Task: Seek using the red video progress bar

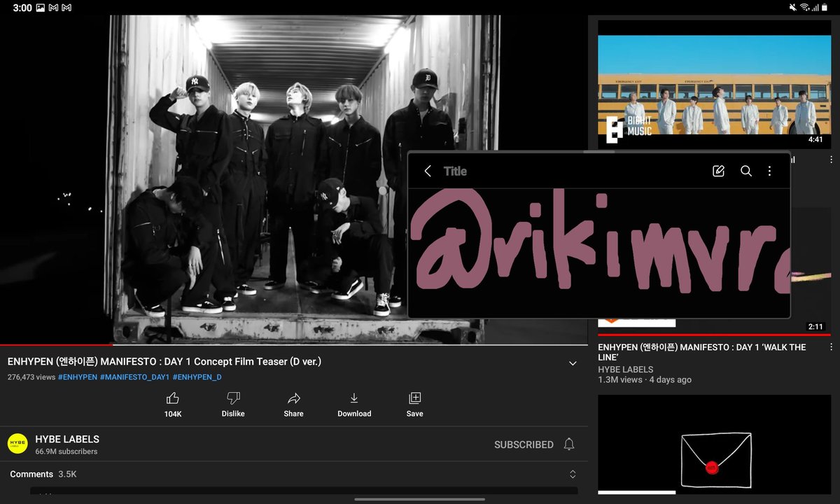Action: click(x=294, y=344)
